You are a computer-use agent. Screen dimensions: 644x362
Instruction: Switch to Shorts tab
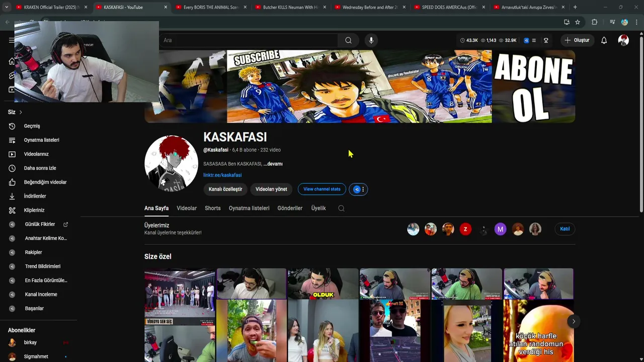[x=213, y=208]
